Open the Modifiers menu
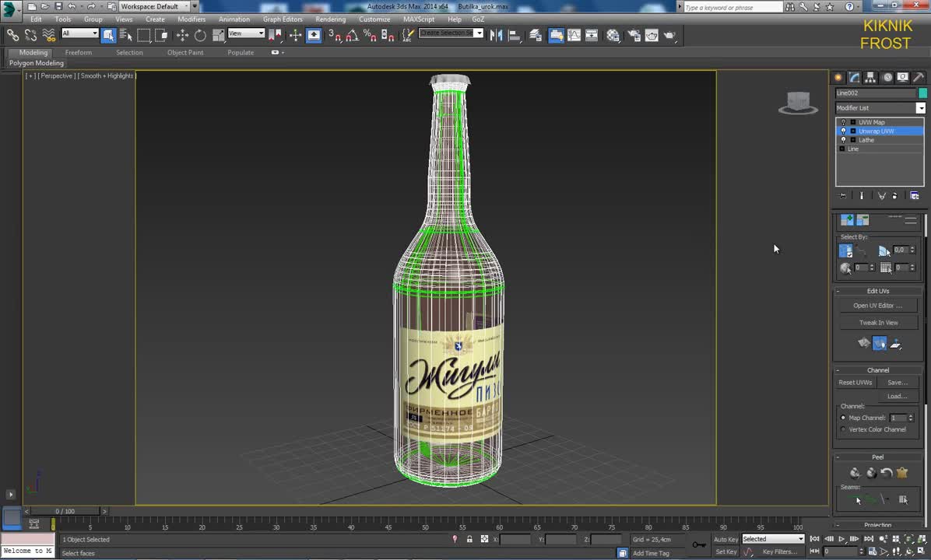 pos(191,19)
